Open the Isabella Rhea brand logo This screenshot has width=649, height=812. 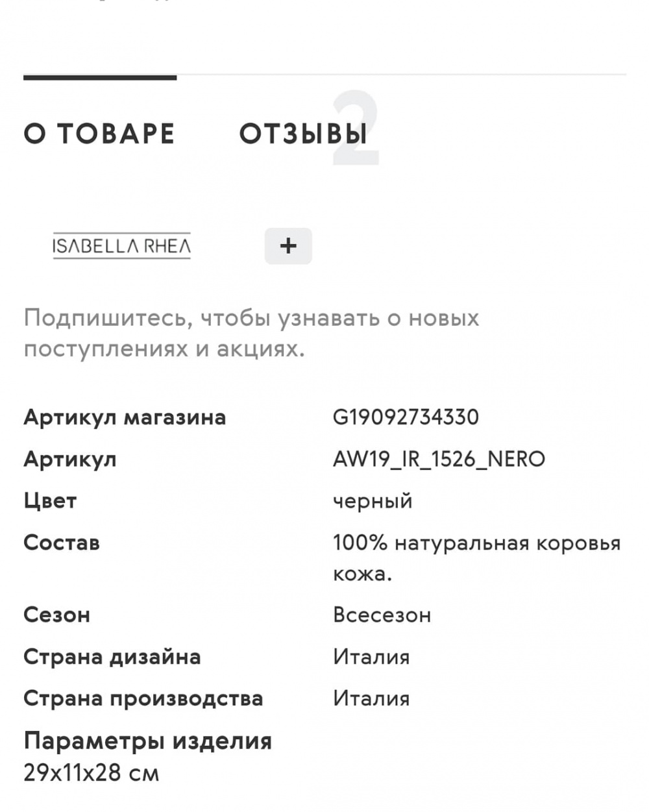point(121,246)
